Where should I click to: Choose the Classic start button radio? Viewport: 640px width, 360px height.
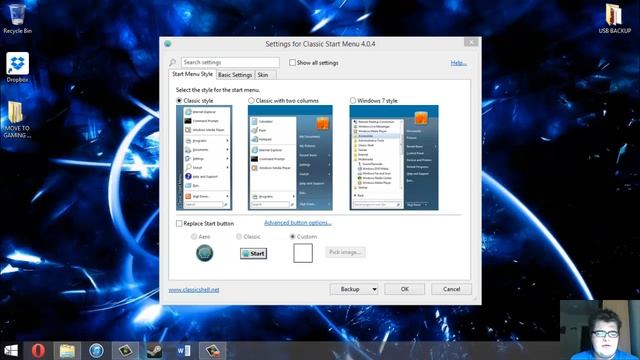coord(239,236)
